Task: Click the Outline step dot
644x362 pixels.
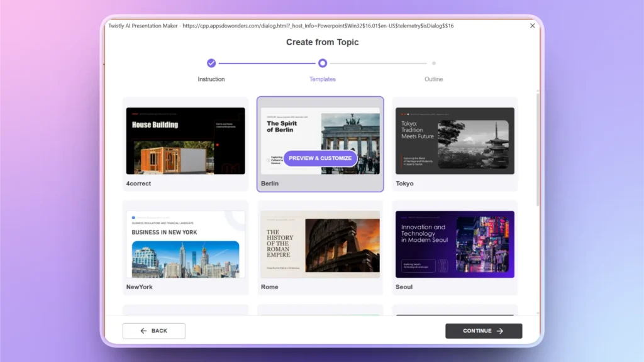Action: (x=434, y=63)
